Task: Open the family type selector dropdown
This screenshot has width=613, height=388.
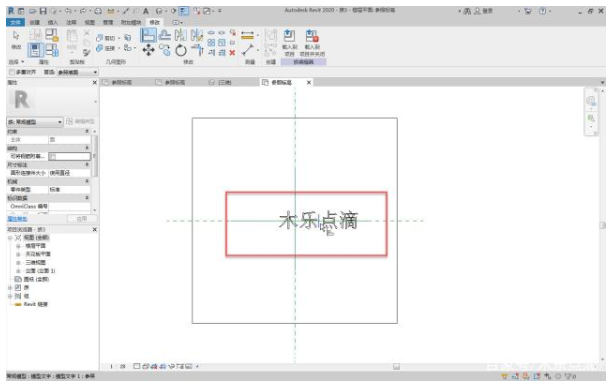Action: click(x=34, y=122)
